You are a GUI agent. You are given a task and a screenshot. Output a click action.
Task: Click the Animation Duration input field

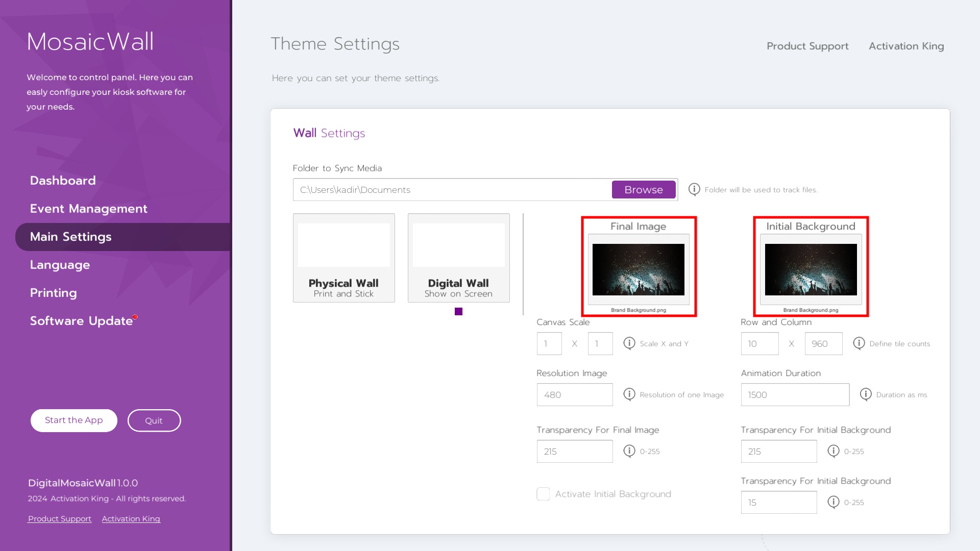click(795, 395)
